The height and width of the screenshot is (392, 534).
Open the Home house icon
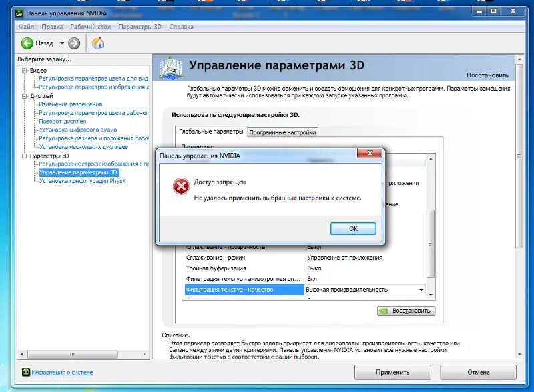click(x=97, y=43)
